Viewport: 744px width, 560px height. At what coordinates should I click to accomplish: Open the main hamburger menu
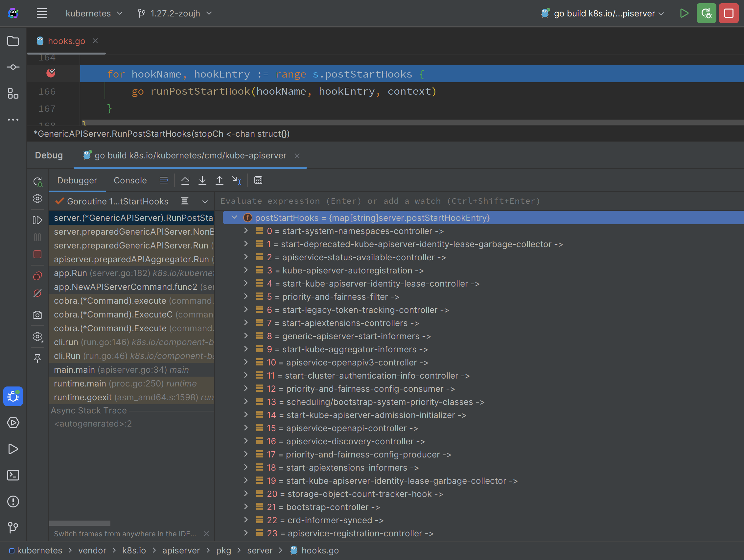click(x=42, y=13)
